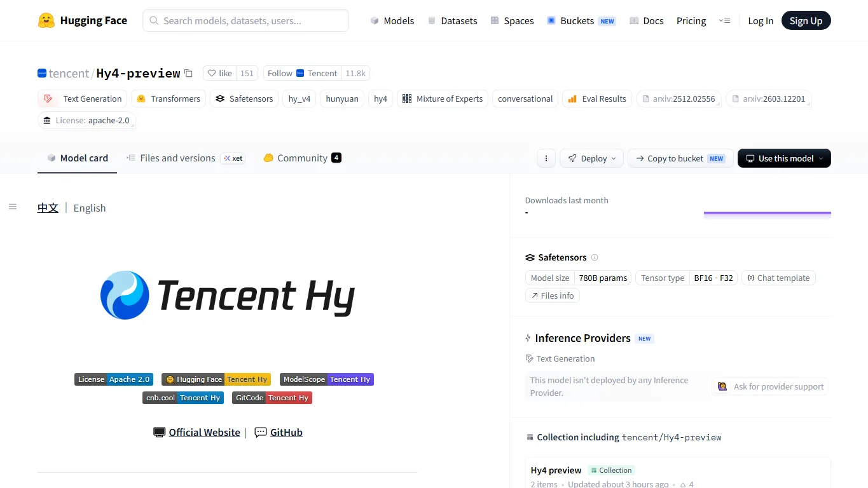
Task: Click the 780B params model size
Action: [x=603, y=278]
